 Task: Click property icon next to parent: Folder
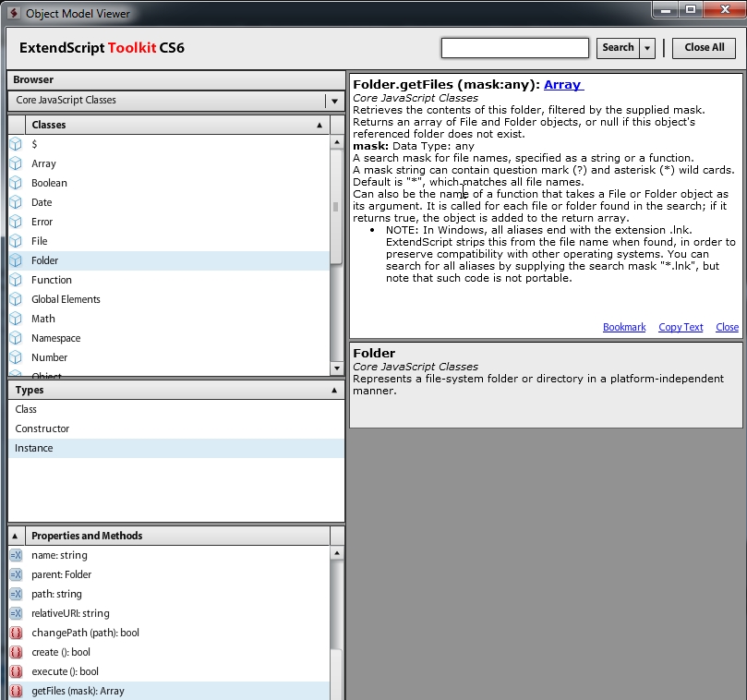pyautogui.click(x=16, y=574)
